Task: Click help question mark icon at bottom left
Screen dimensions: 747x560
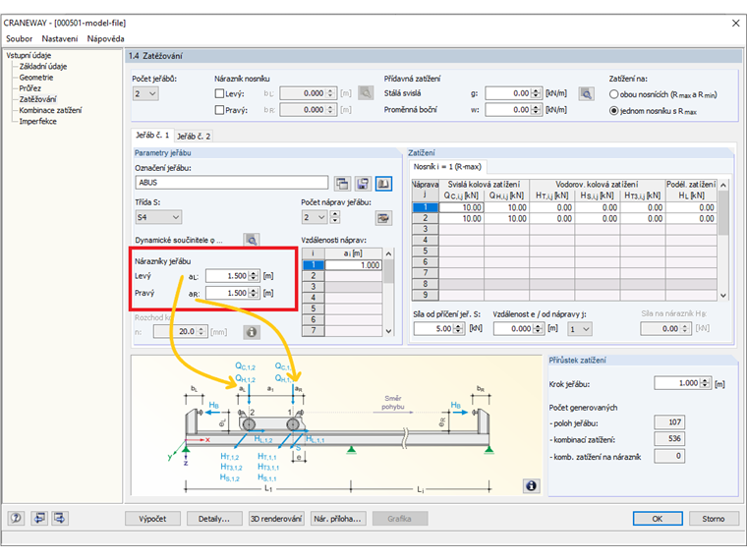Action: tap(16, 518)
